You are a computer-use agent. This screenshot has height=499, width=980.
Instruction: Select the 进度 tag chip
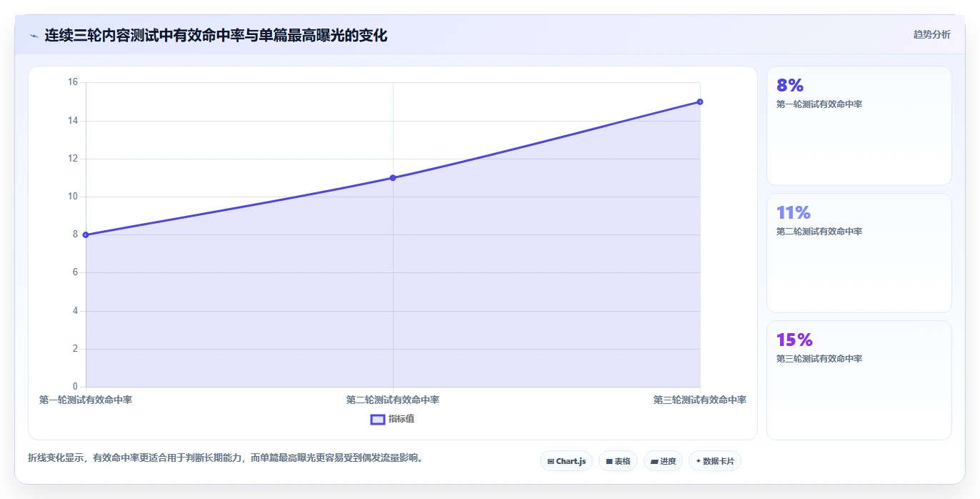[663, 461]
